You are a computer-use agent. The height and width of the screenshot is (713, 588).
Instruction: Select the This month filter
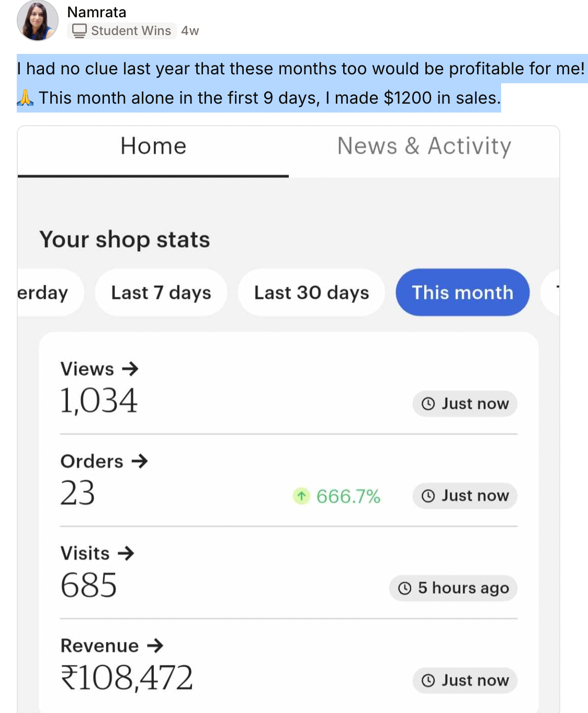point(462,292)
